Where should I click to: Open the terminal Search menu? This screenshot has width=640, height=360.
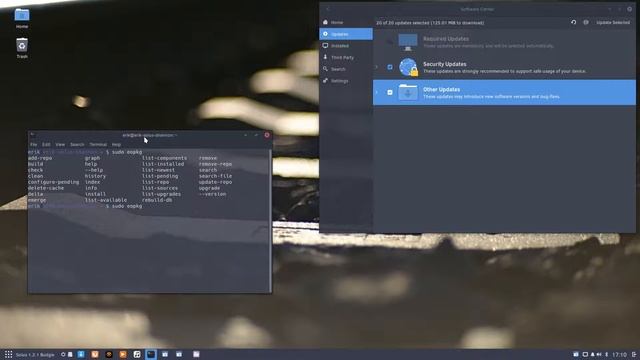coord(77,144)
